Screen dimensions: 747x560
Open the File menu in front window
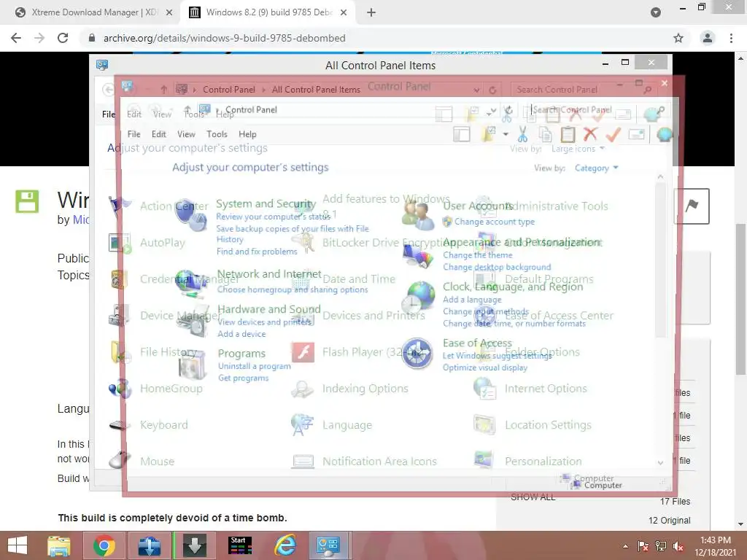coord(134,134)
